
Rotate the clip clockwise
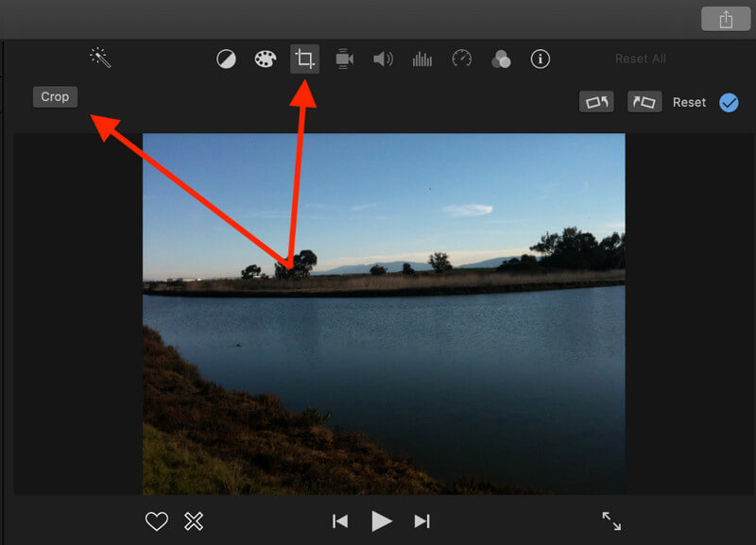(644, 102)
